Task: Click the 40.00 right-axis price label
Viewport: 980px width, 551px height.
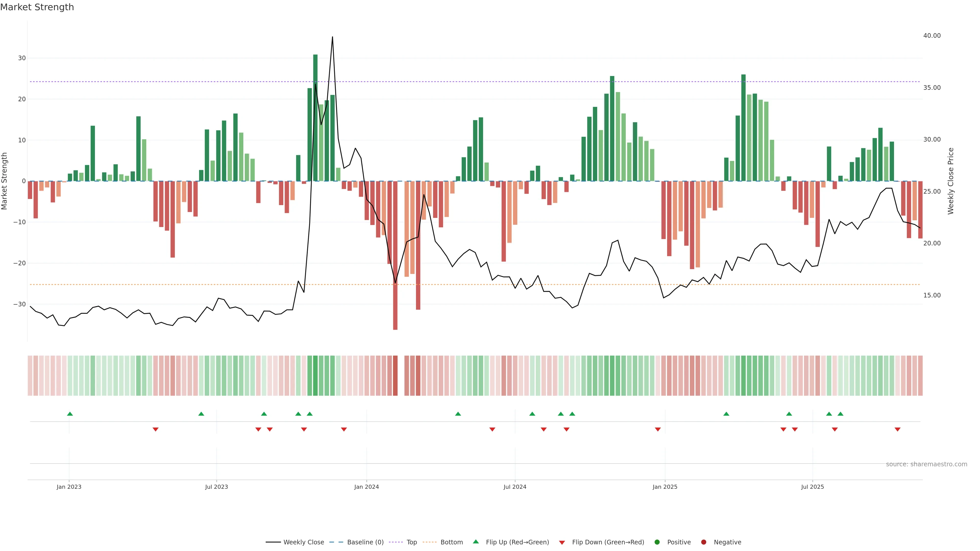Action: (x=932, y=36)
